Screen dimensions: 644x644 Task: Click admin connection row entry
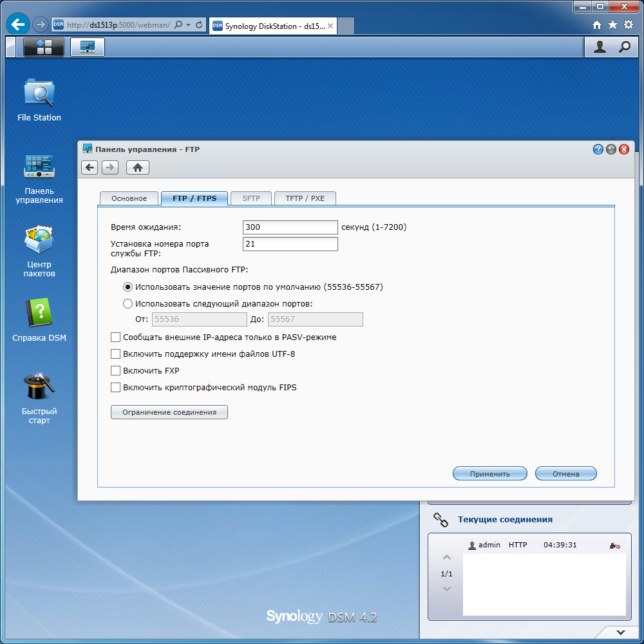click(544, 545)
